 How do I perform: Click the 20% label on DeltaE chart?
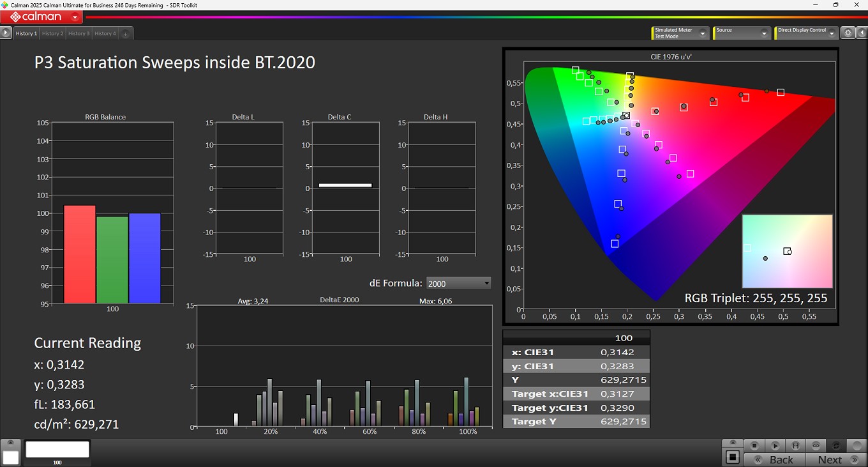[x=271, y=432]
